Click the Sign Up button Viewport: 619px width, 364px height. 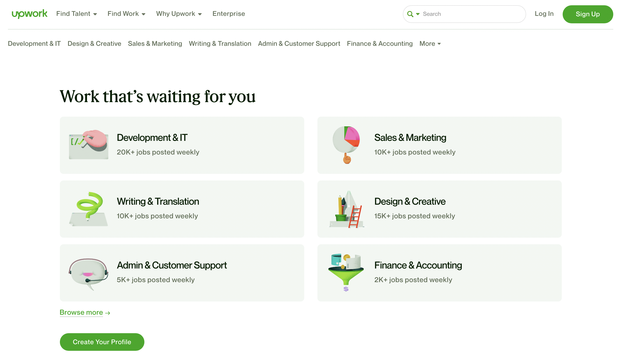tap(588, 14)
